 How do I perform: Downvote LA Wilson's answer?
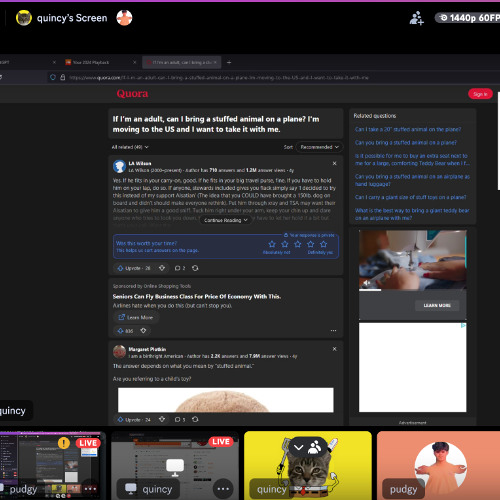(x=162, y=268)
